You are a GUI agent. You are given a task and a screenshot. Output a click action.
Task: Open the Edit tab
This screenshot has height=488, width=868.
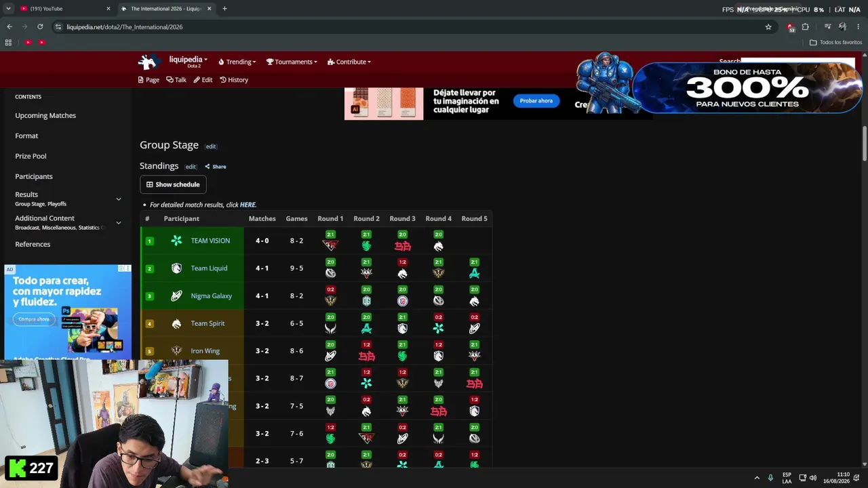point(203,80)
